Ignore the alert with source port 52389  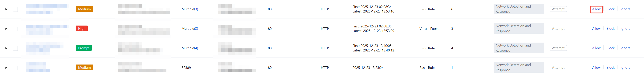(x=625, y=68)
